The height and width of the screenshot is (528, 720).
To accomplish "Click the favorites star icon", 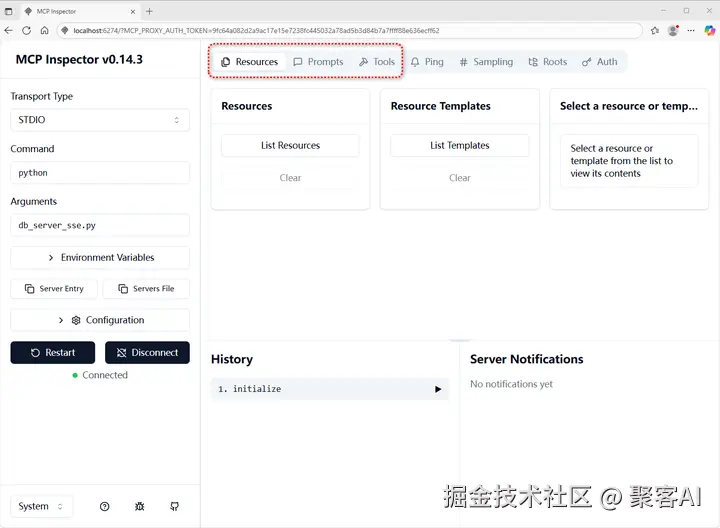I will [x=655, y=31].
